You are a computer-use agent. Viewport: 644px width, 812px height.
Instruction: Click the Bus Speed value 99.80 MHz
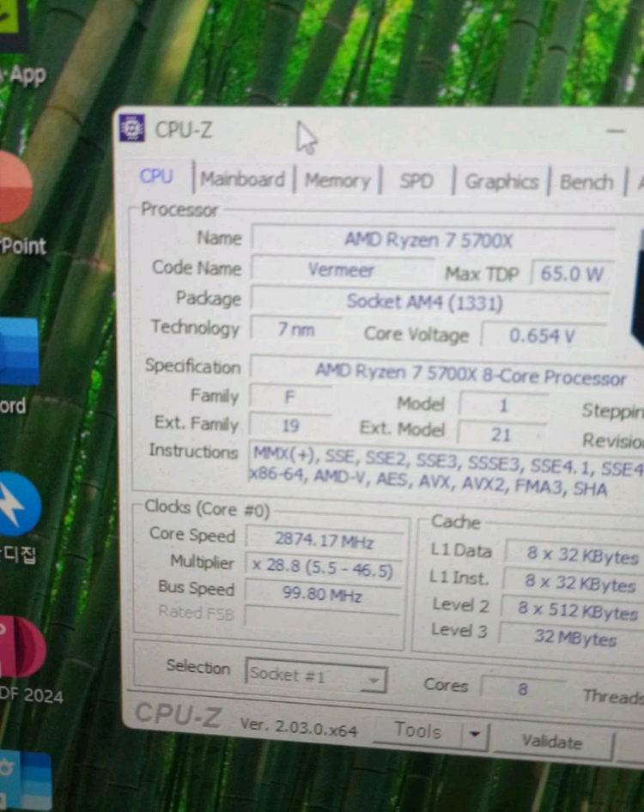[322, 595]
